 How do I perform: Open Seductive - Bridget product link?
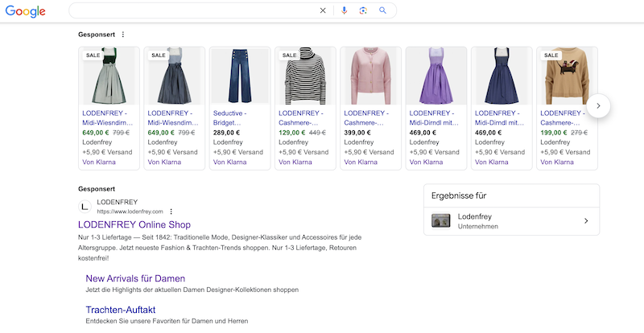coord(230,118)
